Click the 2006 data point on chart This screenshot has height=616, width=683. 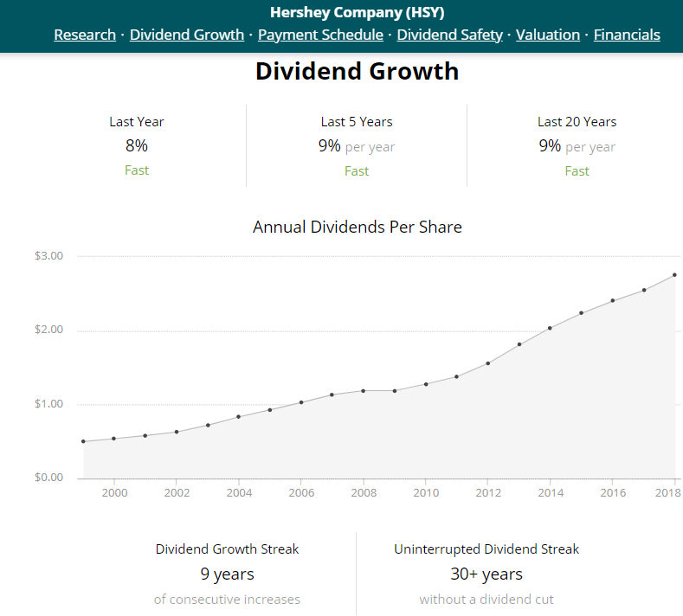301,402
